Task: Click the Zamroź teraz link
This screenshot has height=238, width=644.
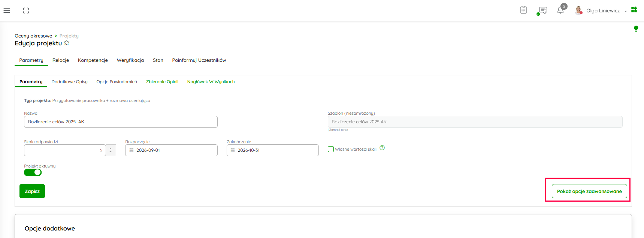Action: [339, 130]
